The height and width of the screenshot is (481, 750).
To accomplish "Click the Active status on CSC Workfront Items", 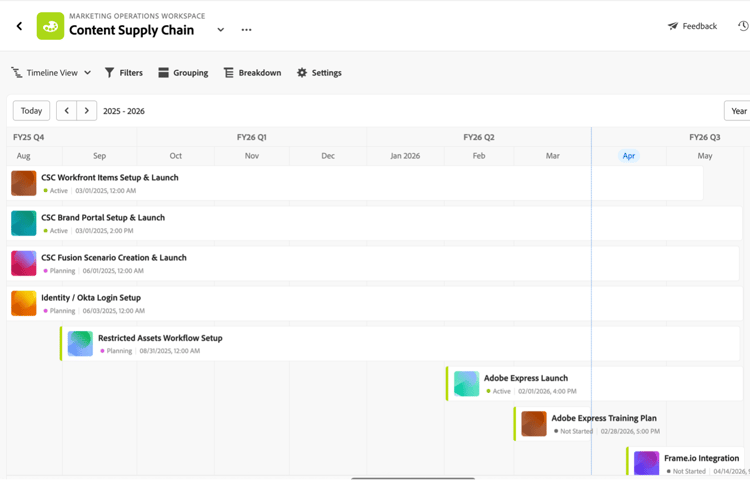I will point(55,191).
